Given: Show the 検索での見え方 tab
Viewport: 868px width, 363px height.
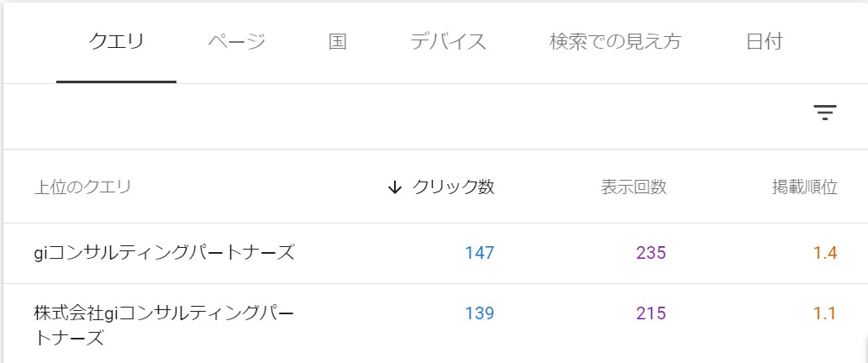Looking at the screenshot, I should click(x=615, y=42).
